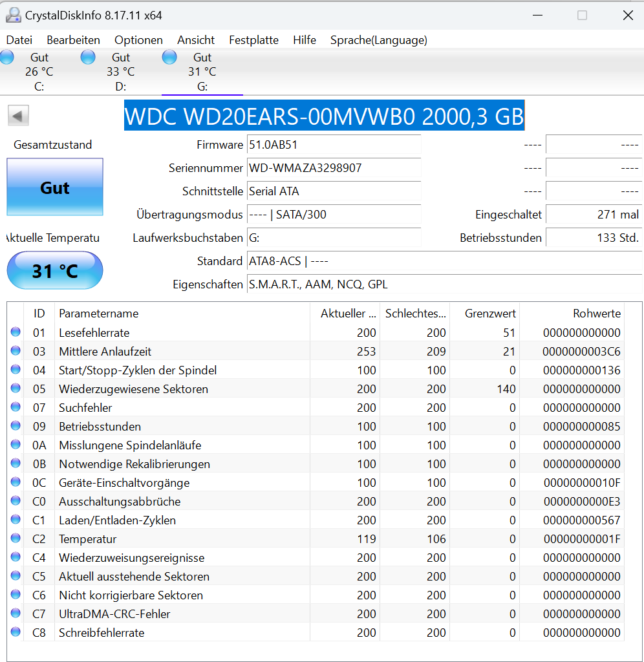Image resolution: width=644 pixels, height=662 pixels.
Task: Click the Schnittstelle field Serial ATA
Action: tap(334, 191)
